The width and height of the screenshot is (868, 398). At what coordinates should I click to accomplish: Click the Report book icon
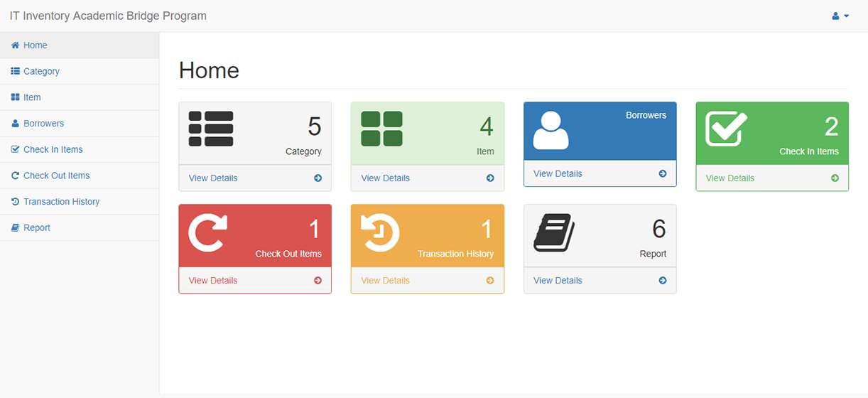pyautogui.click(x=554, y=232)
